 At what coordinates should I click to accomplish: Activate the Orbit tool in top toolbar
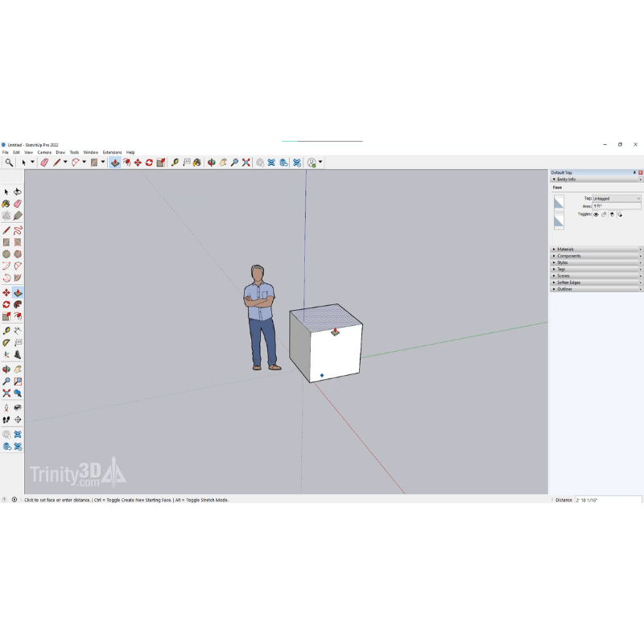coord(211,163)
